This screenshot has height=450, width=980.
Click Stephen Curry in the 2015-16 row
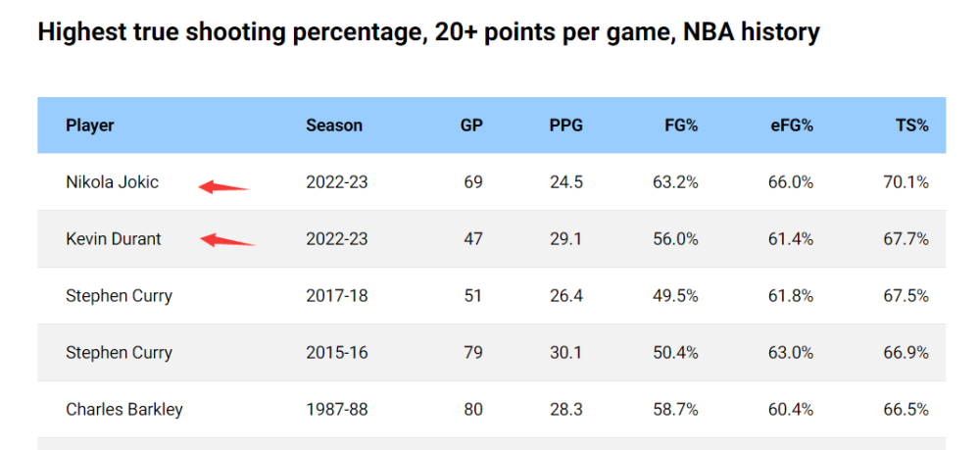119,353
